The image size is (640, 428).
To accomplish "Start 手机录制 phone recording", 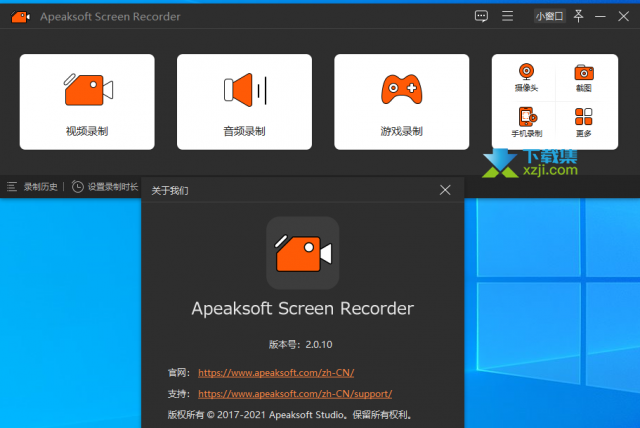I will click(527, 122).
